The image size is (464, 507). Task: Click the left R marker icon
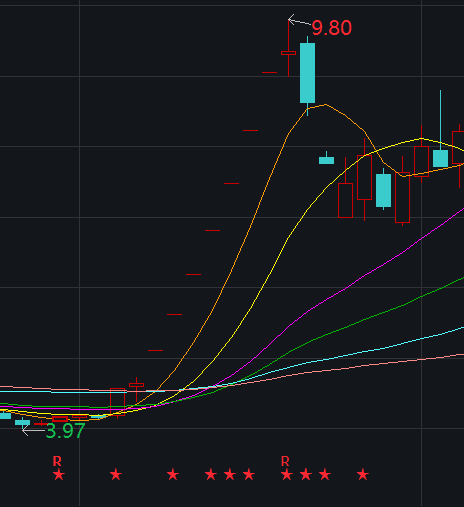[x=57, y=461]
